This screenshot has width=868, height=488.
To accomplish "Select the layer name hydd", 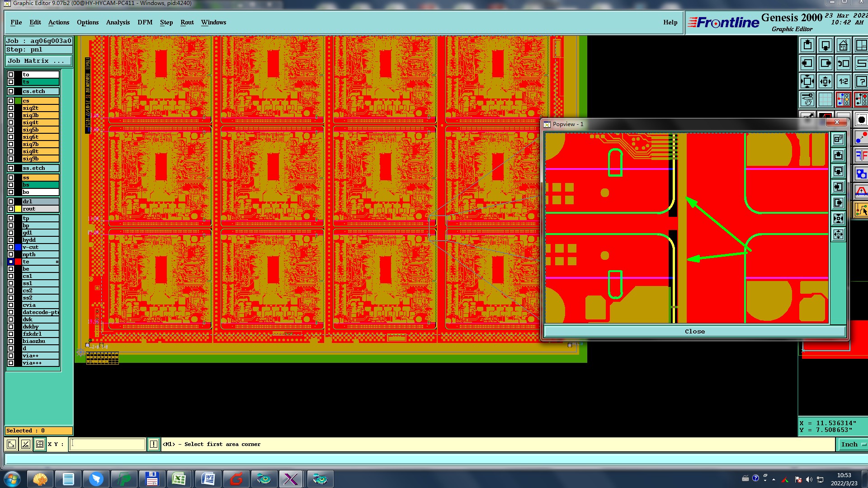I will (41, 240).
